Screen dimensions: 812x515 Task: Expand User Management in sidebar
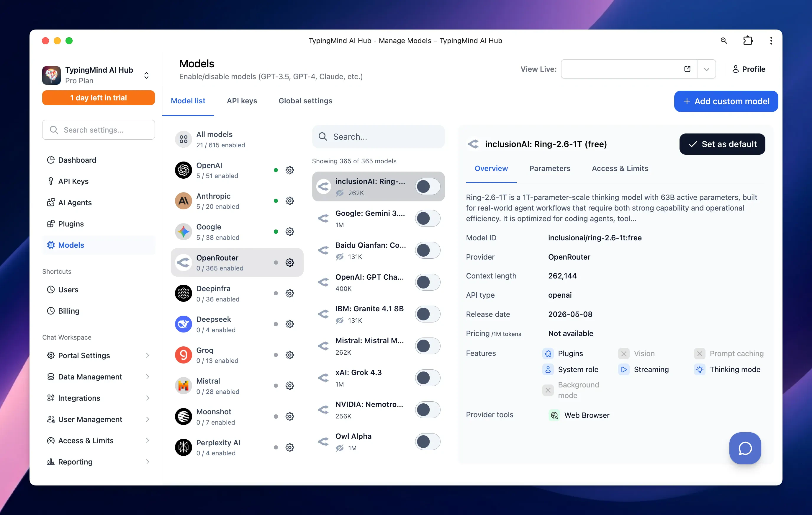pos(99,419)
